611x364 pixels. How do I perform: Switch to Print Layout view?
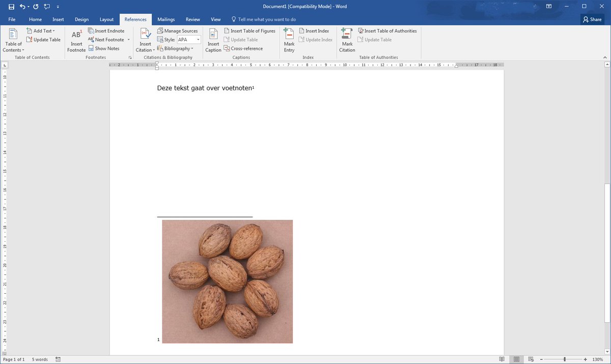pyautogui.click(x=516, y=359)
